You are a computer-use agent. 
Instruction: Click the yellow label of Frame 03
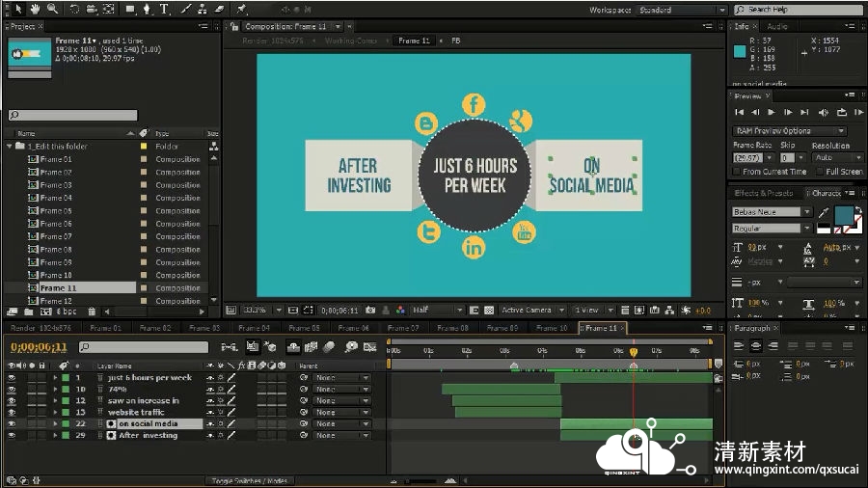click(x=144, y=185)
